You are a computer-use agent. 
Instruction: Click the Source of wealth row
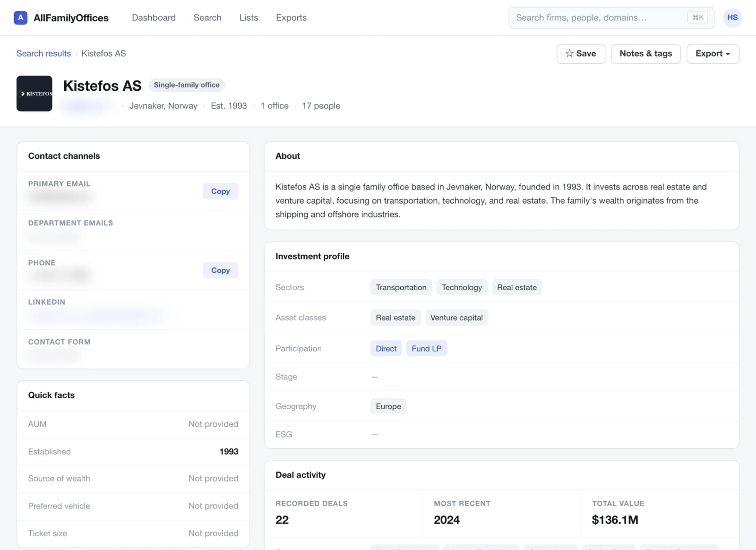coord(133,479)
